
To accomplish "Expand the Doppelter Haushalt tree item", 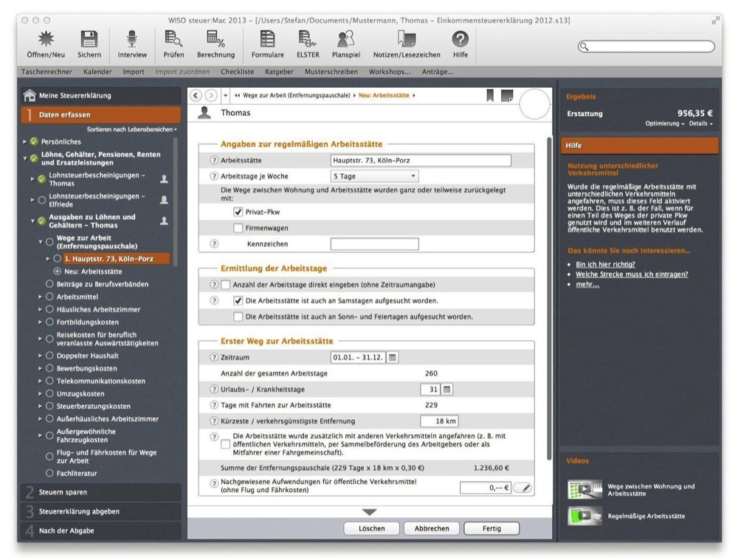I will [41, 356].
